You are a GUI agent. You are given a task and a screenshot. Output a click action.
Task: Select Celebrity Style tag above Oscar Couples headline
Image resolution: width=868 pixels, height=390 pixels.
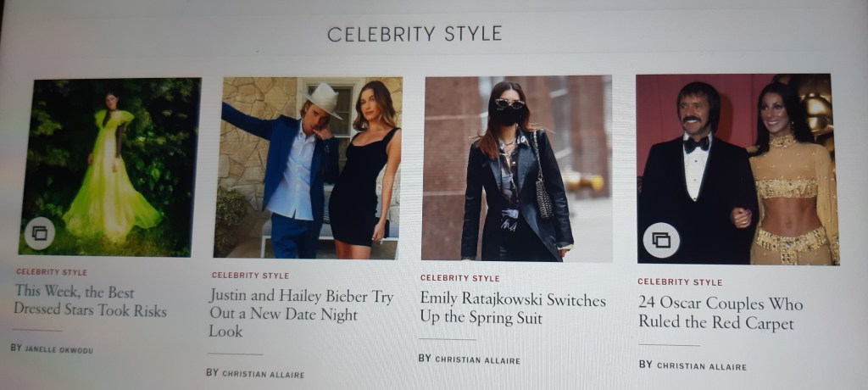tap(680, 282)
